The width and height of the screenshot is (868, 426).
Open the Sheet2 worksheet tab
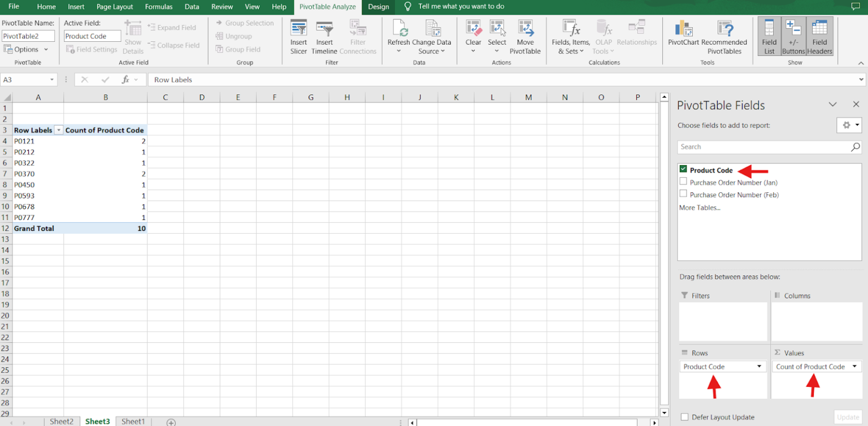(x=61, y=421)
